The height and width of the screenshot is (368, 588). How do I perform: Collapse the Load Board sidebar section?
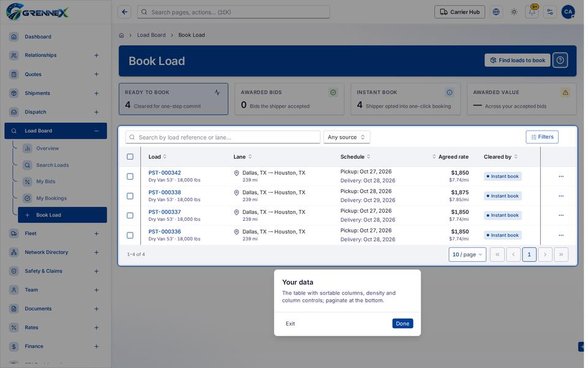tap(96, 131)
